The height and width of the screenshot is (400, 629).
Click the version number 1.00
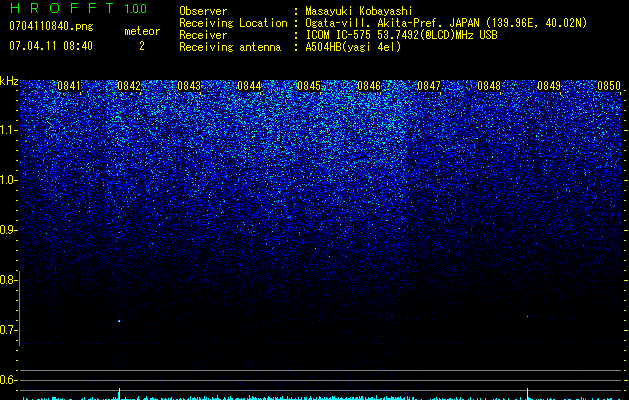[x=135, y=9]
